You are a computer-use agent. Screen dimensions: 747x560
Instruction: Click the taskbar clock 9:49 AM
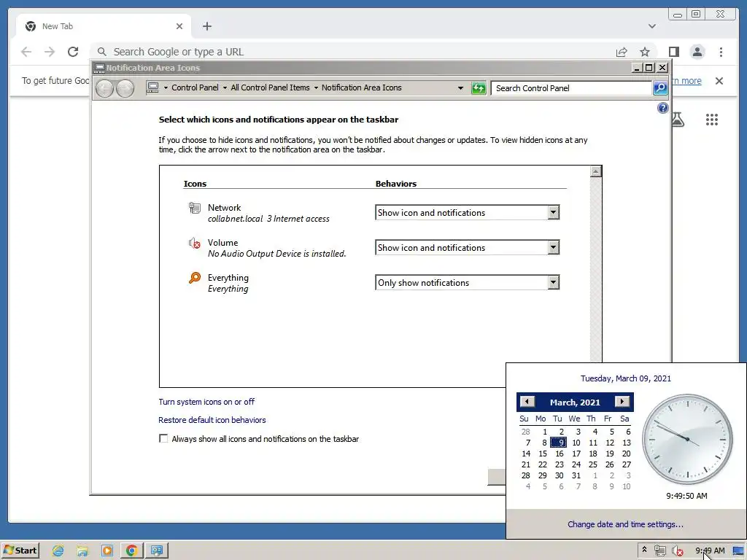[710, 551]
